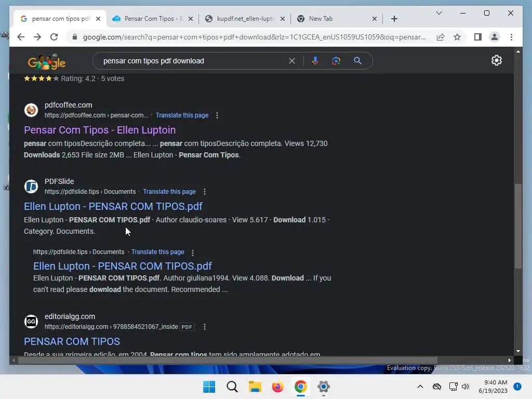Bookmark this page with the star icon
The height and width of the screenshot is (399, 532).
click(x=457, y=37)
